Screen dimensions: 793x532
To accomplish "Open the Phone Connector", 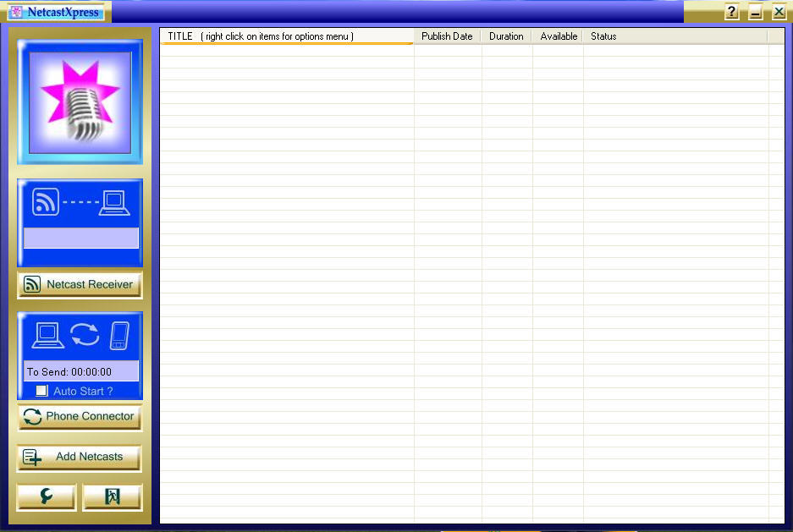I will click(x=80, y=417).
